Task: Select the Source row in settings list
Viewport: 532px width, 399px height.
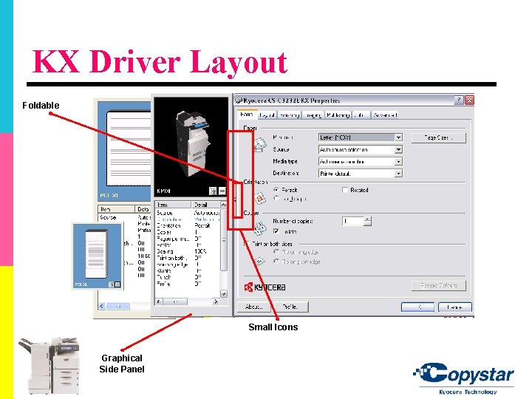Action: click(x=188, y=213)
